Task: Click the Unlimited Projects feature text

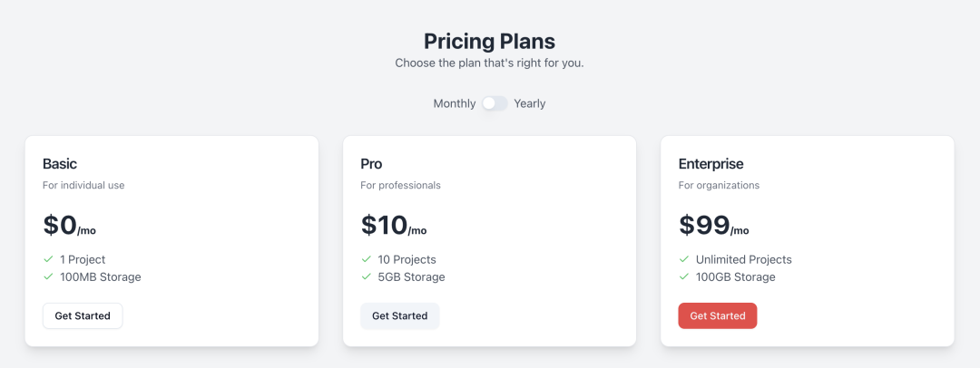Action: coord(744,259)
